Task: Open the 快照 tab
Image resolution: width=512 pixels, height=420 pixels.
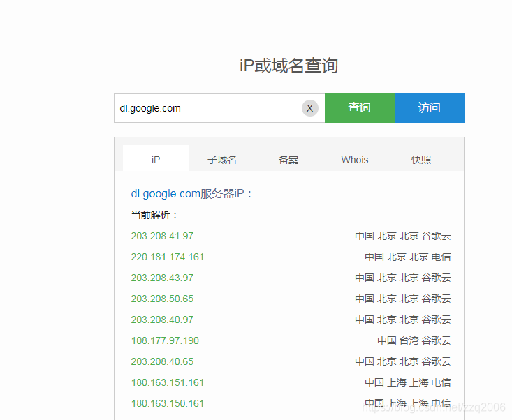Action: pyautogui.click(x=421, y=160)
